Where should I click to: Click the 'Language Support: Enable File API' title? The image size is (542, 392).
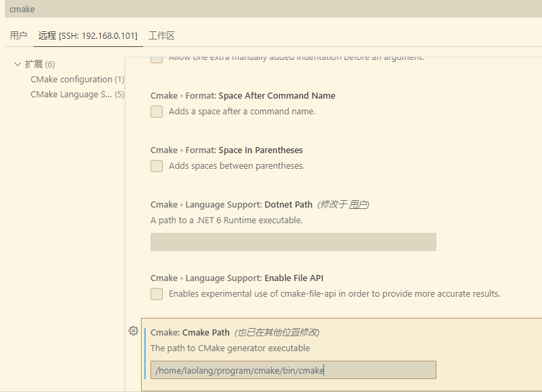[255, 278]
